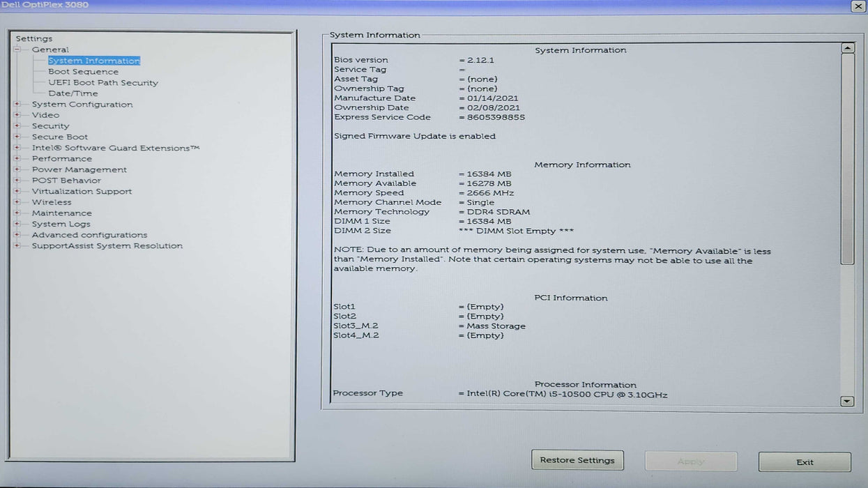Screen dimensions: 868x488
Task: Click the Memory Channel Mode value Single
Action: (480, 203)
